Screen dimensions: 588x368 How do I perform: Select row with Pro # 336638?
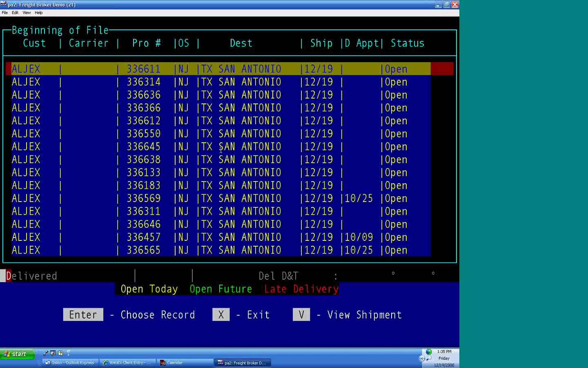coord(221,159)
